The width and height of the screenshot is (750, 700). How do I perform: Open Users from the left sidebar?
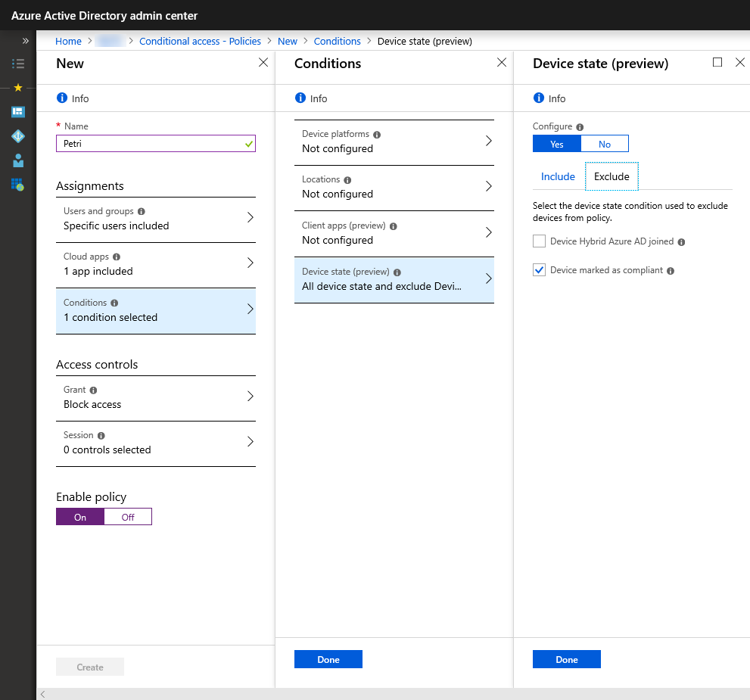pos(18,160)
